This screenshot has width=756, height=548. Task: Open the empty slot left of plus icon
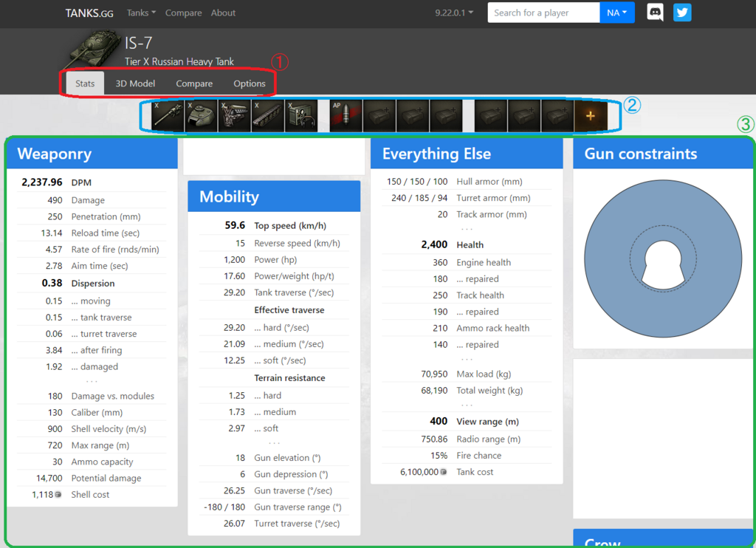pos(557,116)
